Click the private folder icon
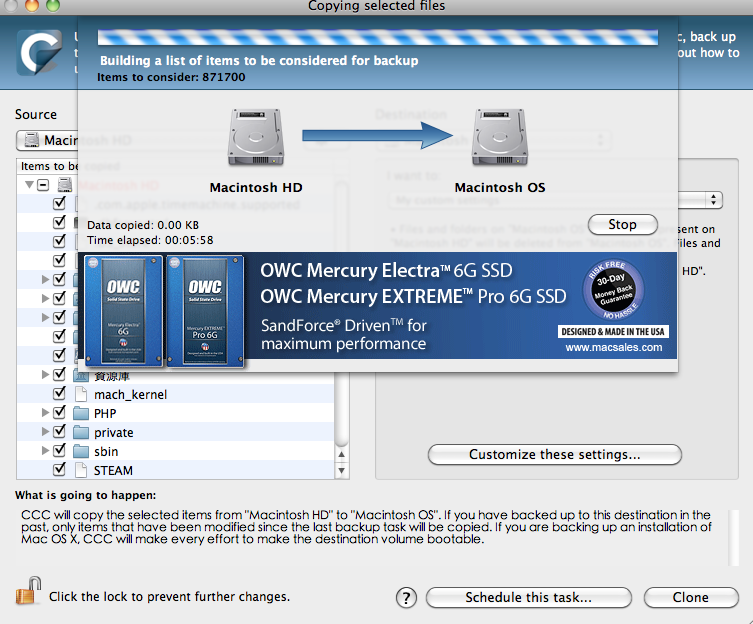This screenshot has width=753, height=624. [x=81, y=432]
